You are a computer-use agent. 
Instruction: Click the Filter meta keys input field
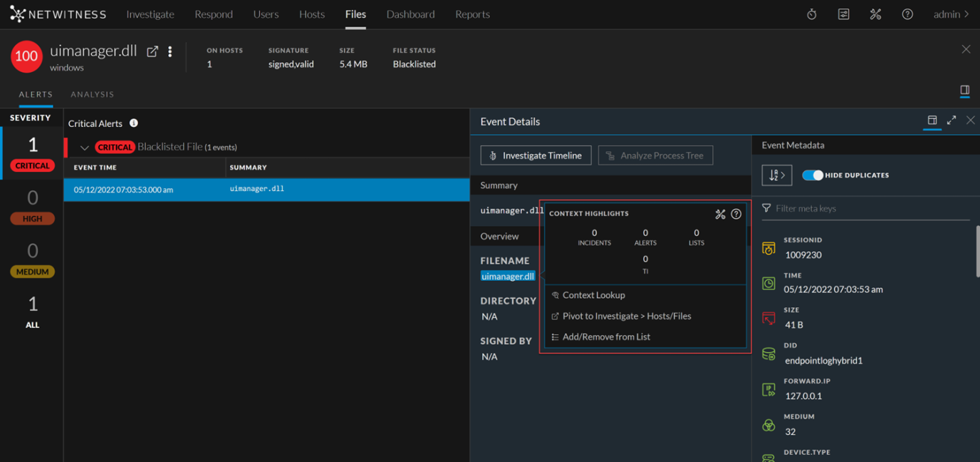click(x=869, y=208)
